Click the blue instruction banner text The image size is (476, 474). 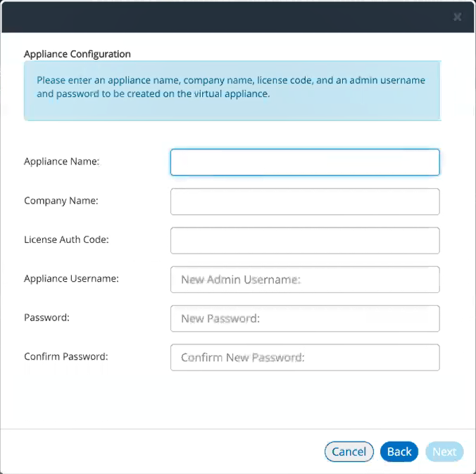coord(231,87)
